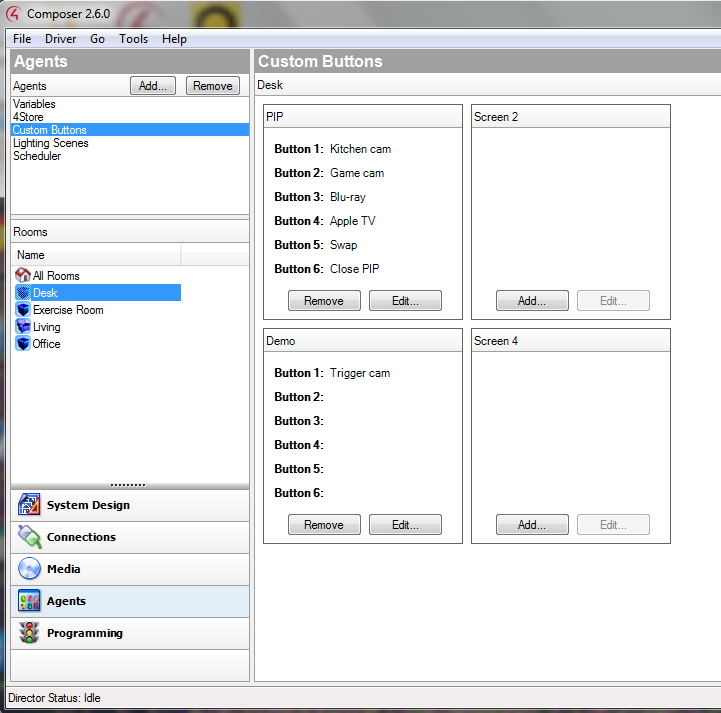Click the Media disc icon
The width and height of the screenshot is (721, 713).
pos(29,569)
